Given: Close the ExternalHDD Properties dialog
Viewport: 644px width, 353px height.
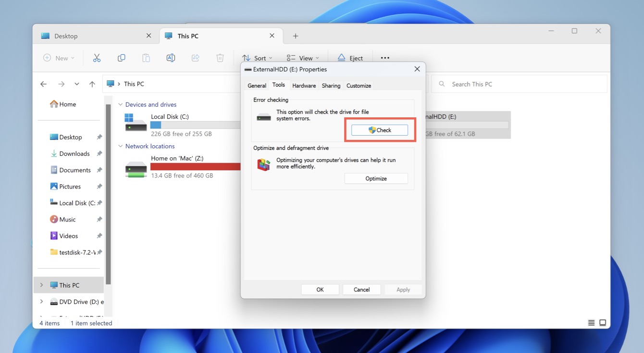Looking at the screenshot, I should coord(417,69).
